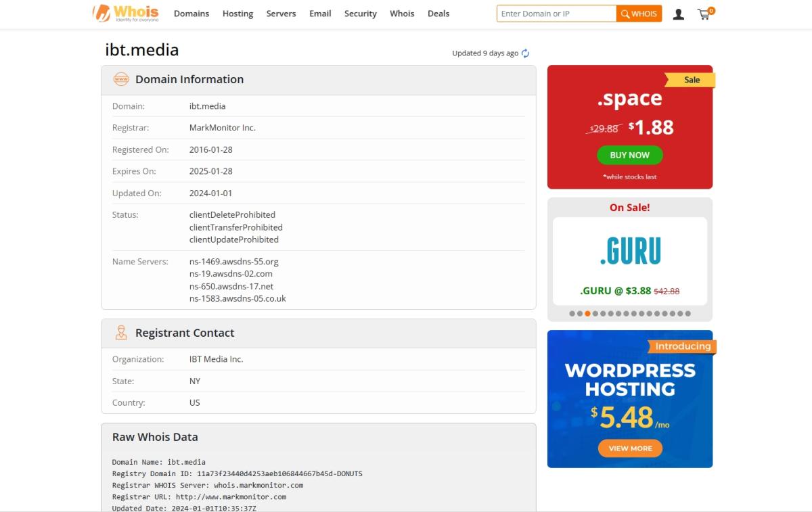This screenshot has width=812, height=512.
Task: Select the first carousel dot indicator
Action: click(x=572, y=314)
